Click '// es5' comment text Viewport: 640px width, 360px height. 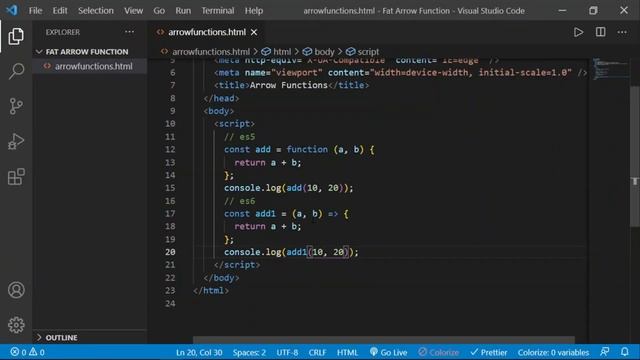click(x=240, y=137)
